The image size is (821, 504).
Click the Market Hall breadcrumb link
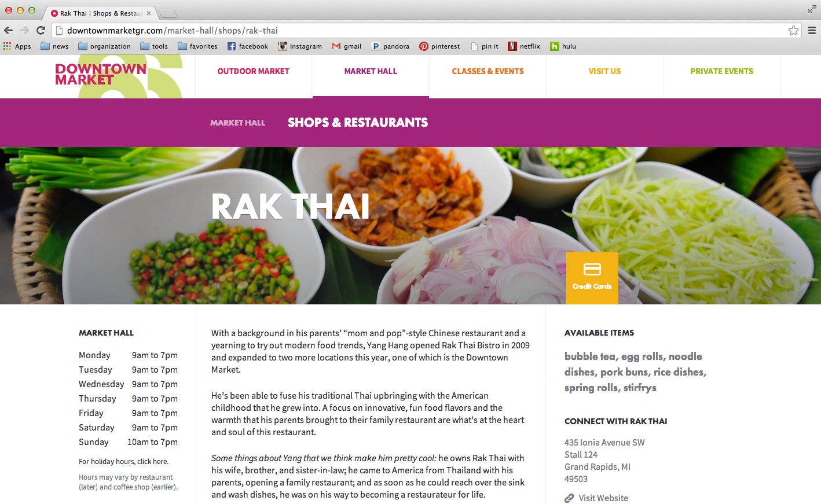(x=237, y=123)
